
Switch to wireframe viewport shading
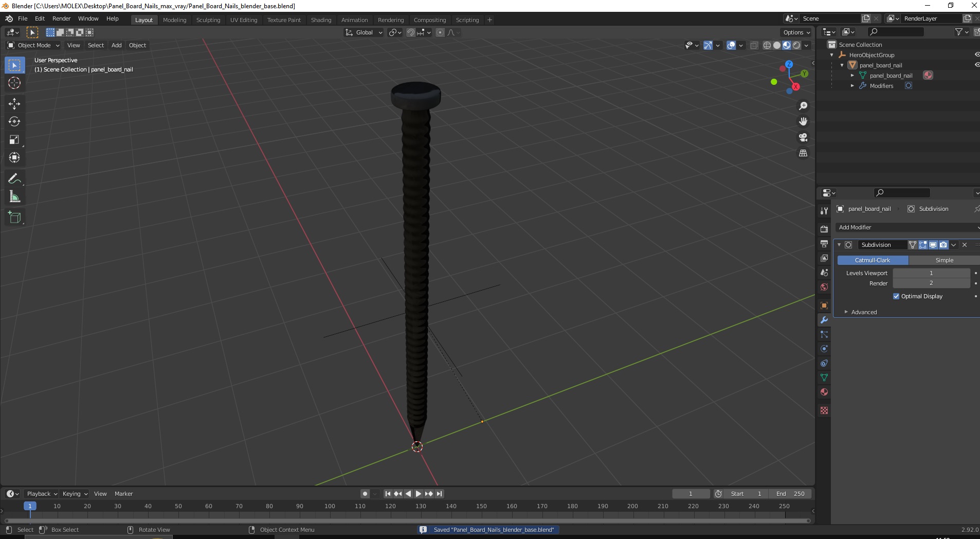point(767,45)
